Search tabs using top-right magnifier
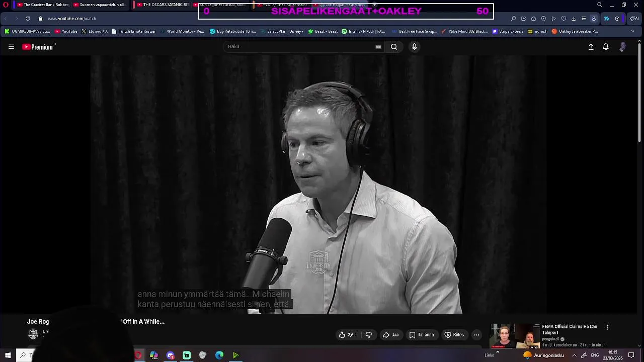The height and width of the screenshot is (362, 644). (x=599, y=5)
